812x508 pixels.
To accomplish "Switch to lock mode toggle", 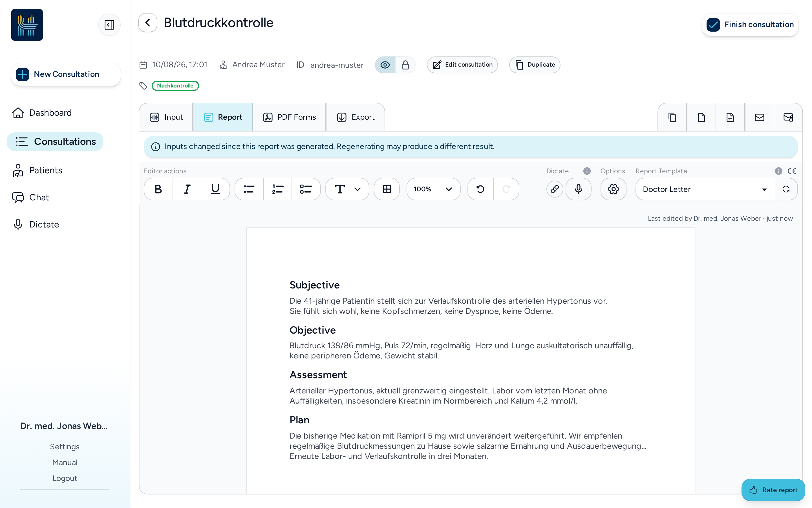I will pos(405,65).
